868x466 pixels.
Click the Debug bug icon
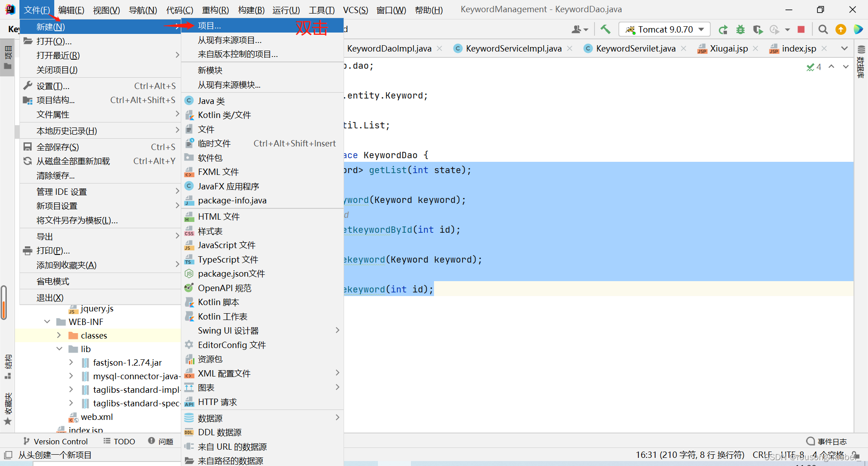[741, 29]
